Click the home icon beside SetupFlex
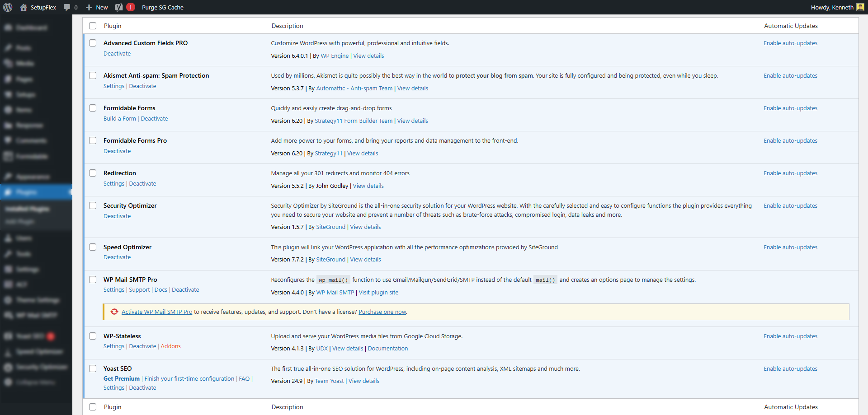The image size is (868, 415). coord(24,7)
